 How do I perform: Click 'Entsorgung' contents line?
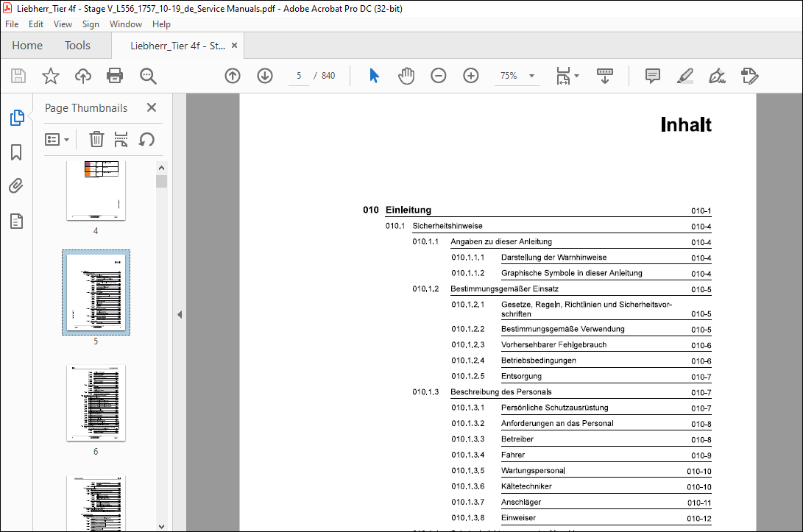pyautogui.click(x=521, y=376)
